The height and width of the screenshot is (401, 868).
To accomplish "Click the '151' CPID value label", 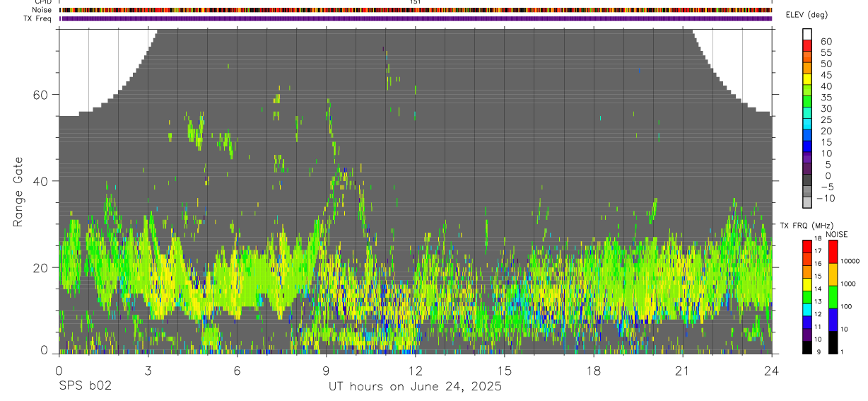I will coord(415,2).
